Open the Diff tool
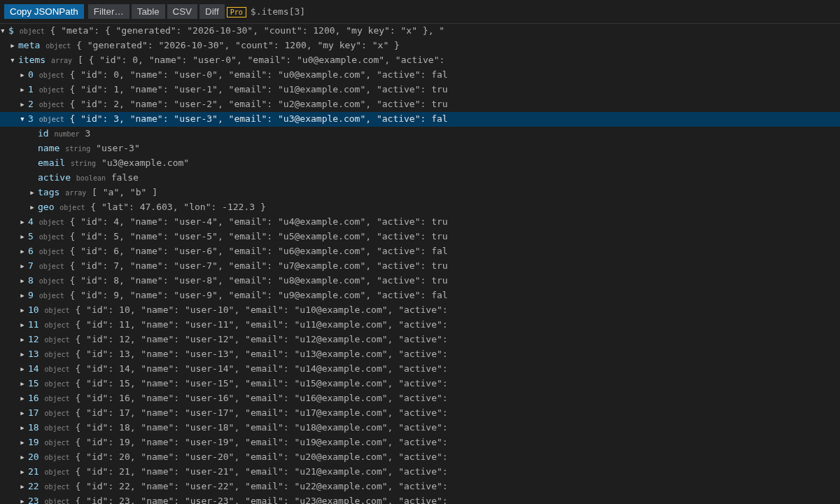This screenshot has width=840, height=504. pyautogui.click(x=212, y=12)
